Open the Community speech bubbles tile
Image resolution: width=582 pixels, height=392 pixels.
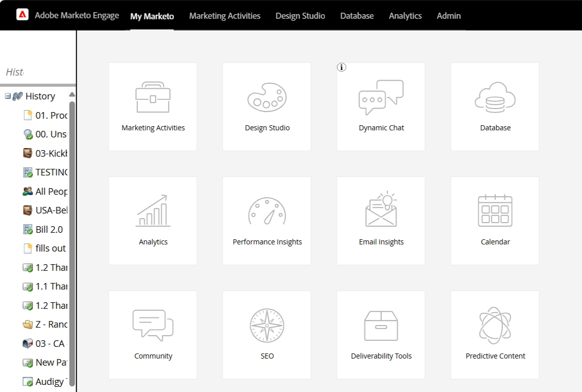tap(153, 335)
